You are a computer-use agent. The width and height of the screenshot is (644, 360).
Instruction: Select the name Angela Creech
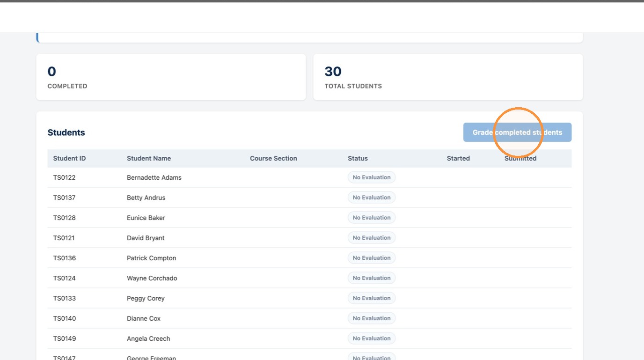click(148, 338)
